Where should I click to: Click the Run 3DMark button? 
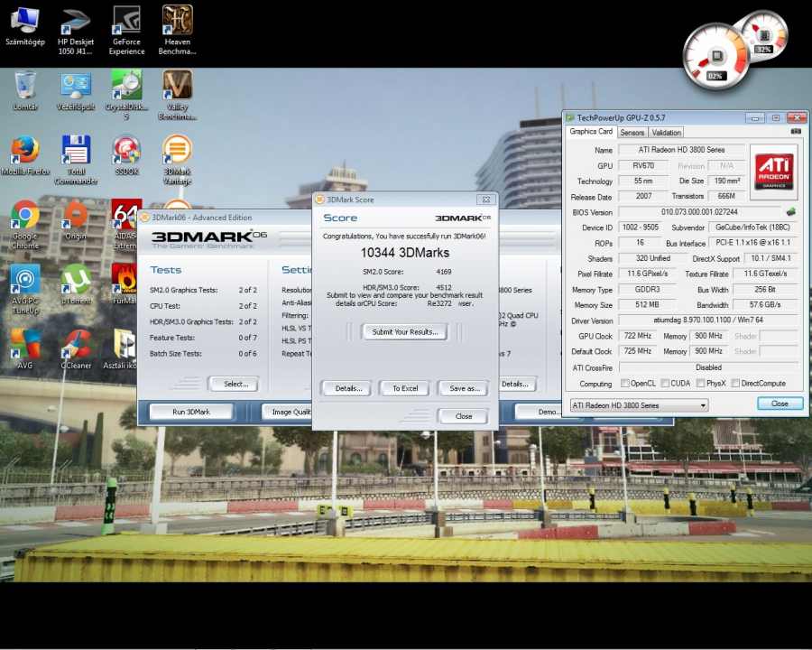click(x=191, y=412)
